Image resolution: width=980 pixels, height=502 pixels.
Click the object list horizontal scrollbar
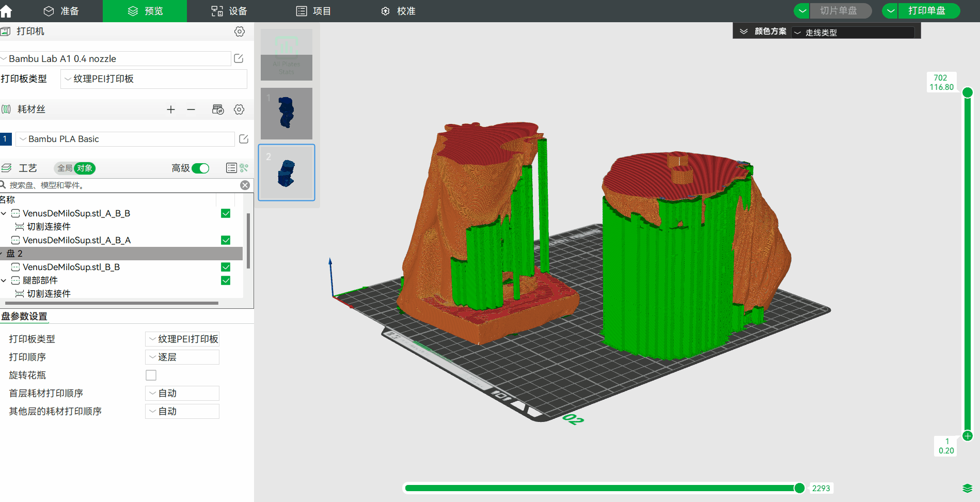(112, 303)
